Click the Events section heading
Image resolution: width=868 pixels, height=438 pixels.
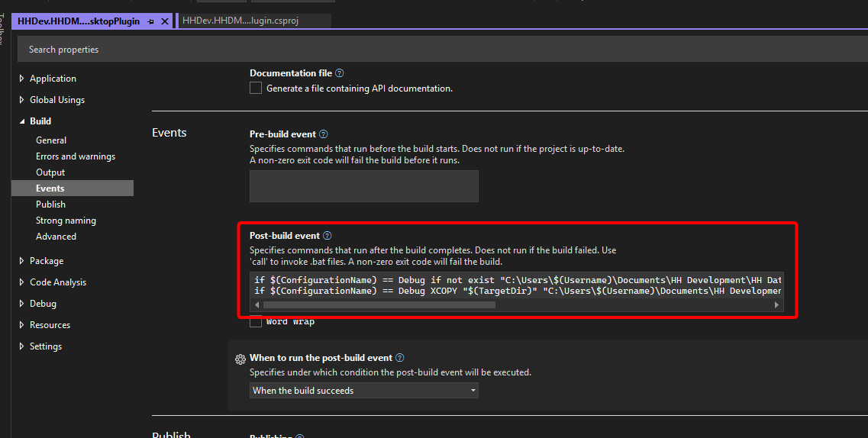click(169, 133)
